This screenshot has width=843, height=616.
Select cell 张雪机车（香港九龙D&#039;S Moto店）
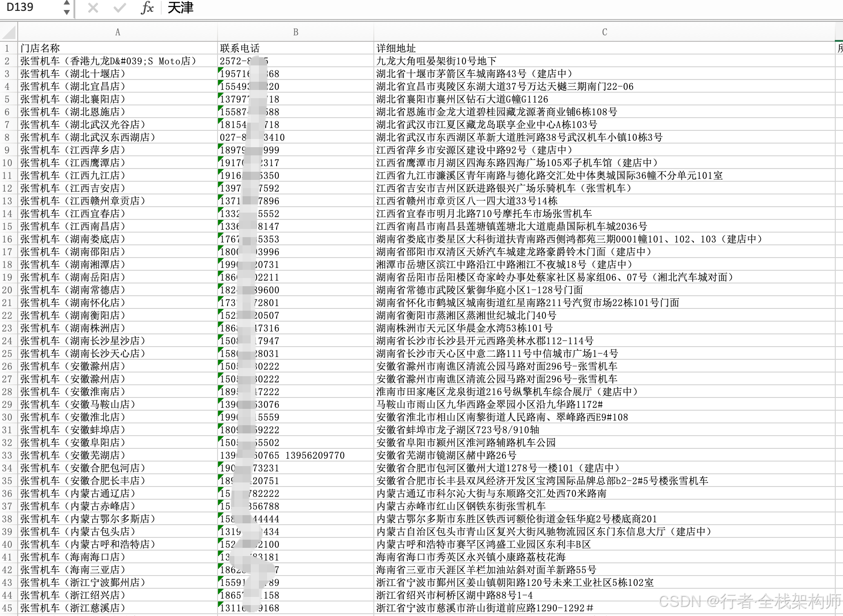coord(118,61)
